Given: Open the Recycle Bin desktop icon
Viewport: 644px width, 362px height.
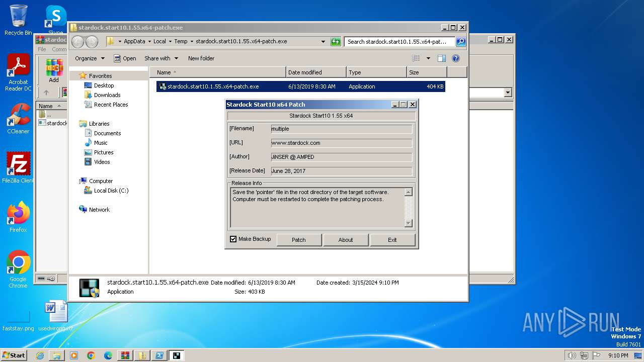Looking at the screenshot, I should [18, 20].
